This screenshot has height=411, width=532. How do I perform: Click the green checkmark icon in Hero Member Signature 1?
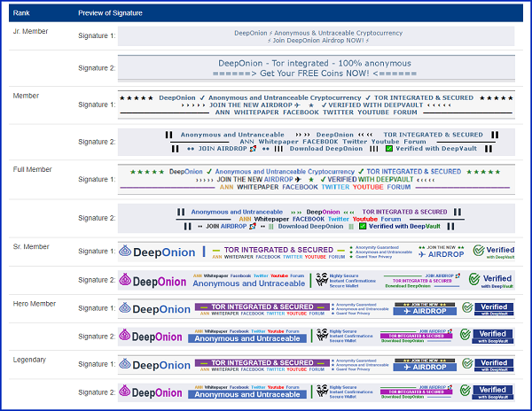tap(467, 307)
